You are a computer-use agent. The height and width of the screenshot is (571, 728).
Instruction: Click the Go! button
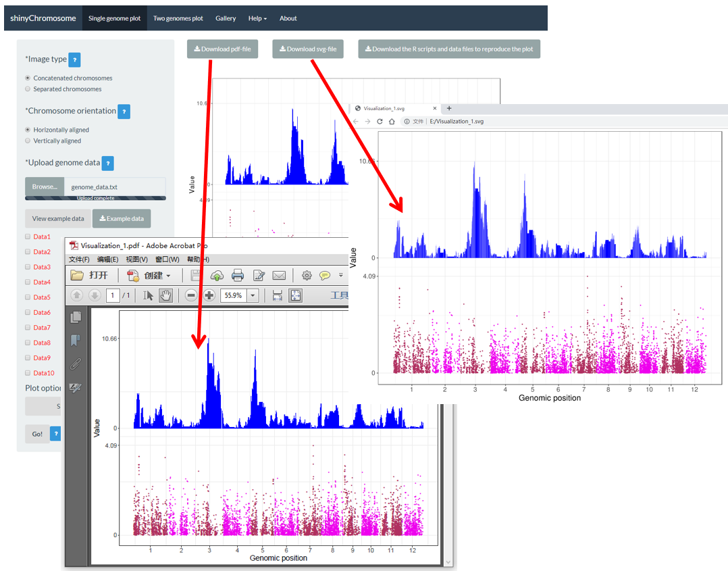click(x=37, y=433)
